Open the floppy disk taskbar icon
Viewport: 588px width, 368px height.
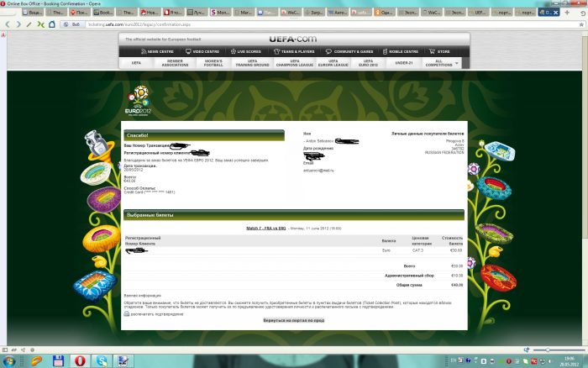pyautogui.click(x=58, y=361)
